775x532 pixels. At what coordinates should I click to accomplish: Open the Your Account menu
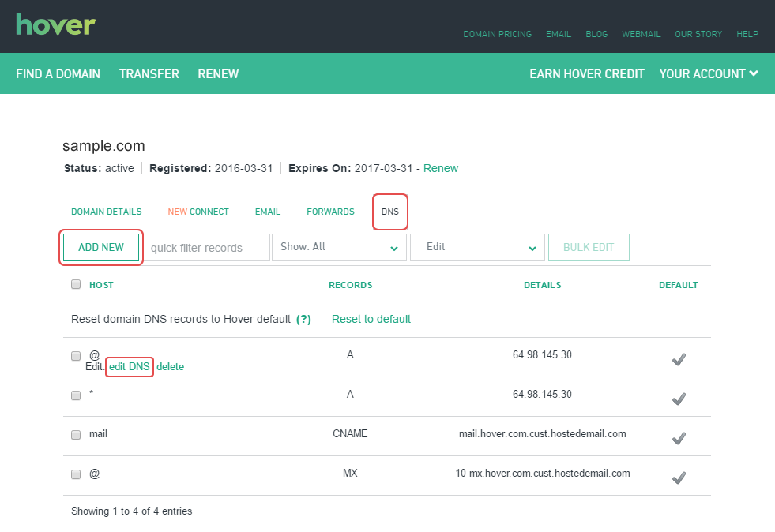[709, 73]
